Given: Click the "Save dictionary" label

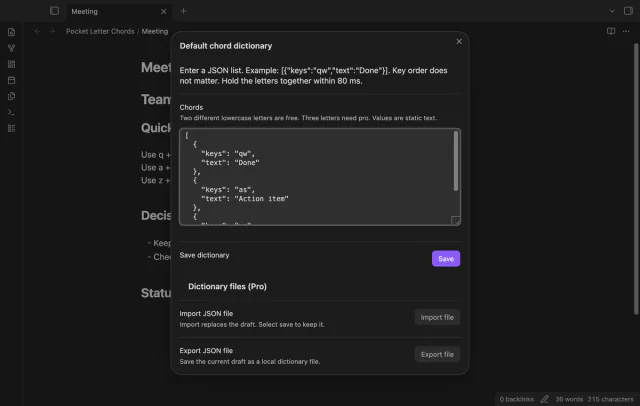Looking at the screenshot, I should [x=204, y=255].
